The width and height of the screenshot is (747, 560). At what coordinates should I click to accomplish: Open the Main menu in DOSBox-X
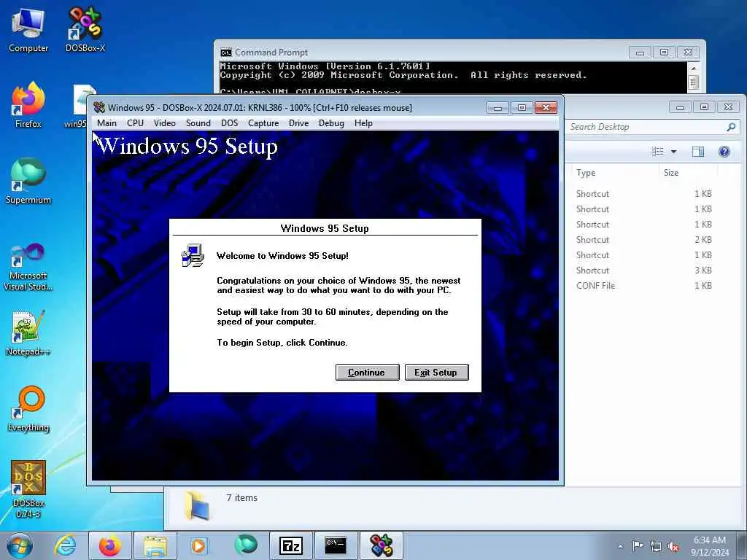pyautogui.click(x=107, y=123)
